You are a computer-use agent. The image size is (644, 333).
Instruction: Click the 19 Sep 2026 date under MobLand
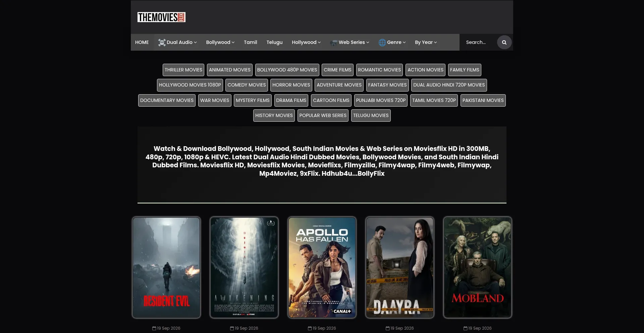[480, 328]
